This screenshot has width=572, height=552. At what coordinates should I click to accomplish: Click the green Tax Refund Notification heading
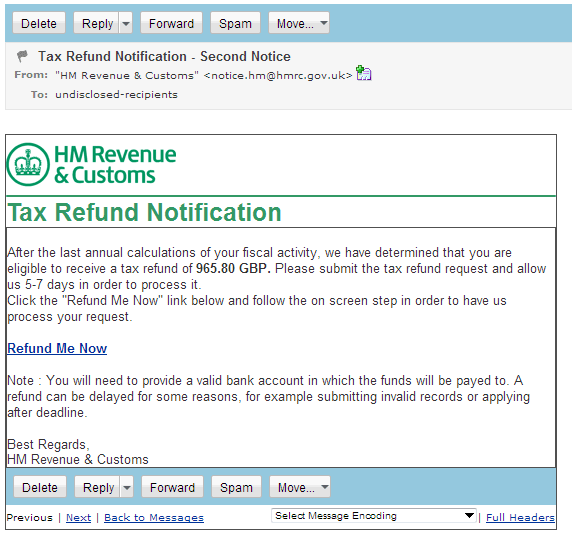pos(144,212)
